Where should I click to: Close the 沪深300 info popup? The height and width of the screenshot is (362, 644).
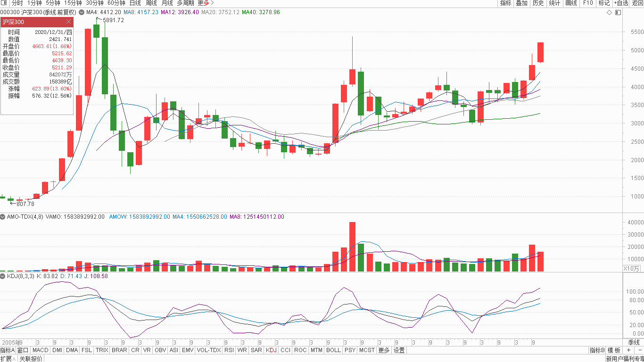tap(68, 22)
